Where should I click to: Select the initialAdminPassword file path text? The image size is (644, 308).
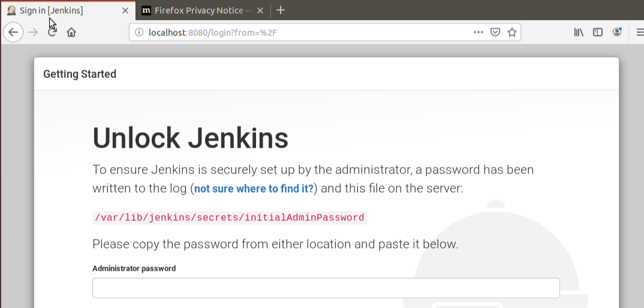click(229, 217)
